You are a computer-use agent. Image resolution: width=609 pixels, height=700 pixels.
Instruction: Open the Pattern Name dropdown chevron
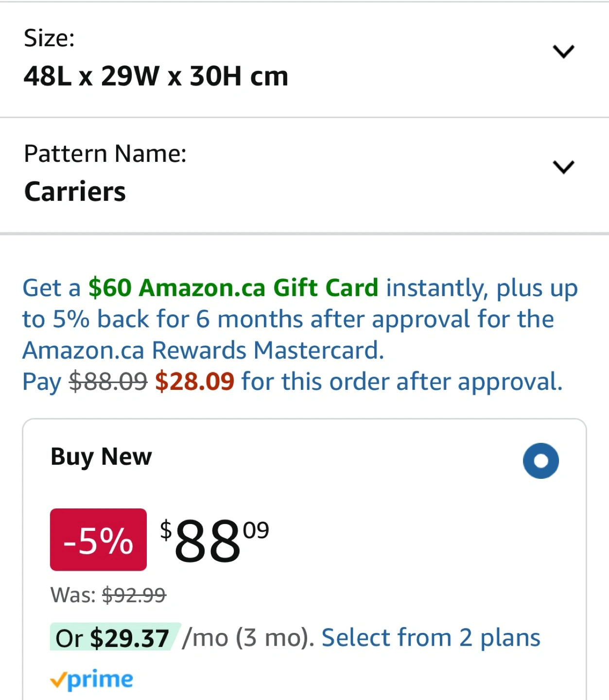pyautogui.click(x=563, y=167)
